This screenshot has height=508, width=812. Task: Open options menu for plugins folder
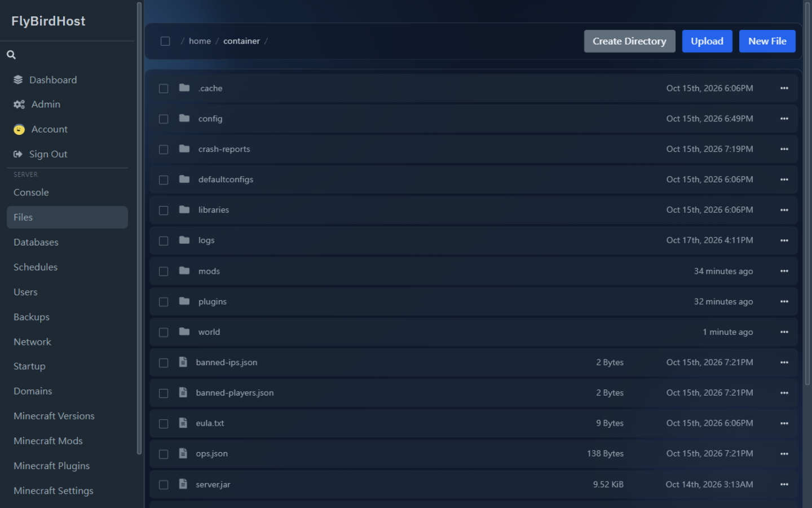[x=784, y=301]
